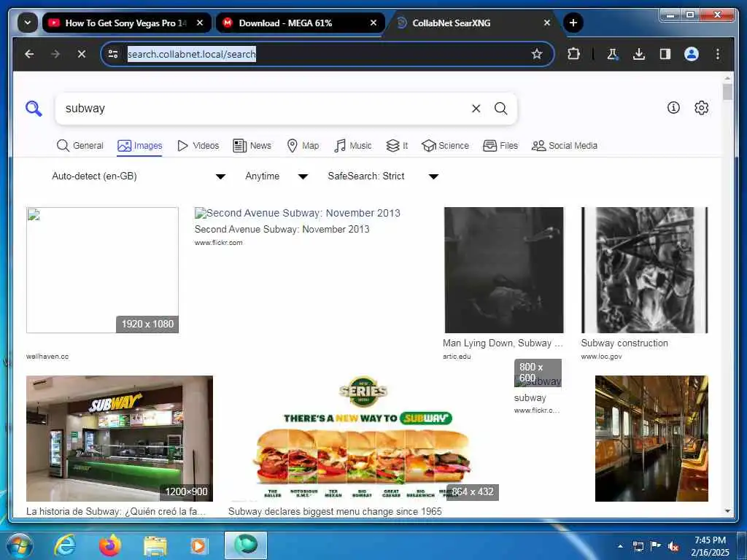The height and width of the screenshot is (560, 747).
Task: Open Windows Media Player from taskbar
Action: [x=198, y=545]
